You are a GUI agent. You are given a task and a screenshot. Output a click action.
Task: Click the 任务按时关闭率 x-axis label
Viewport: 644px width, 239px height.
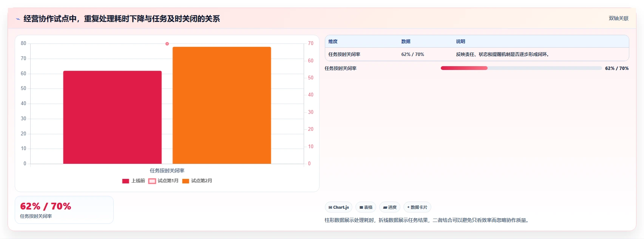pos(167,171)
